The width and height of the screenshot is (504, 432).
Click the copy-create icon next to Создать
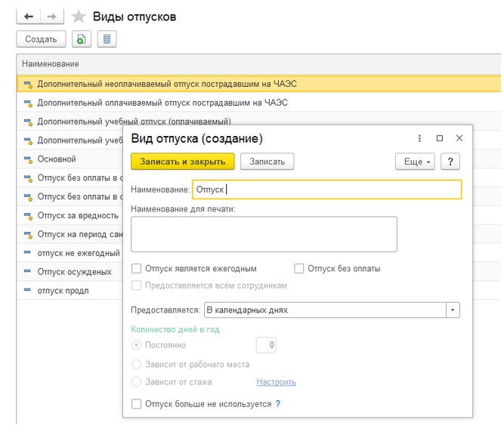82,39
